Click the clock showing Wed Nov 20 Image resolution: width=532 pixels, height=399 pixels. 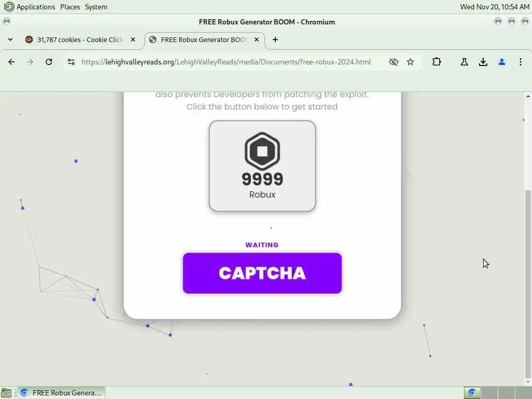coord(495,7)
